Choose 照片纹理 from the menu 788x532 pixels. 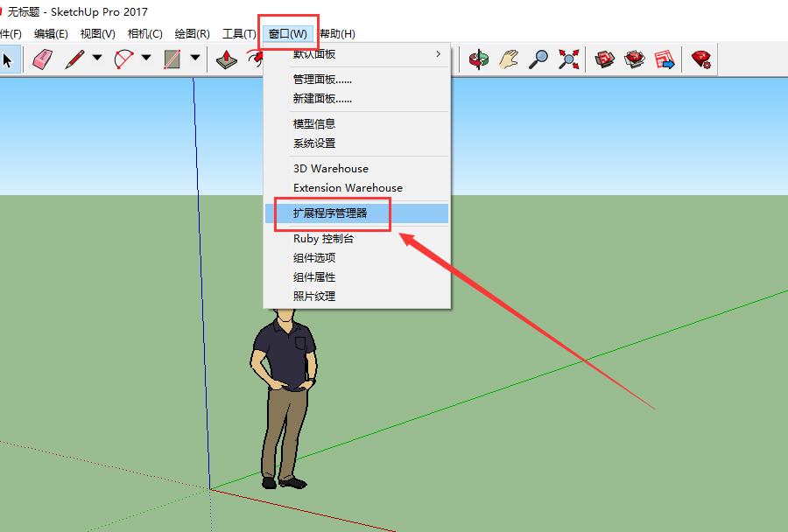355,297
